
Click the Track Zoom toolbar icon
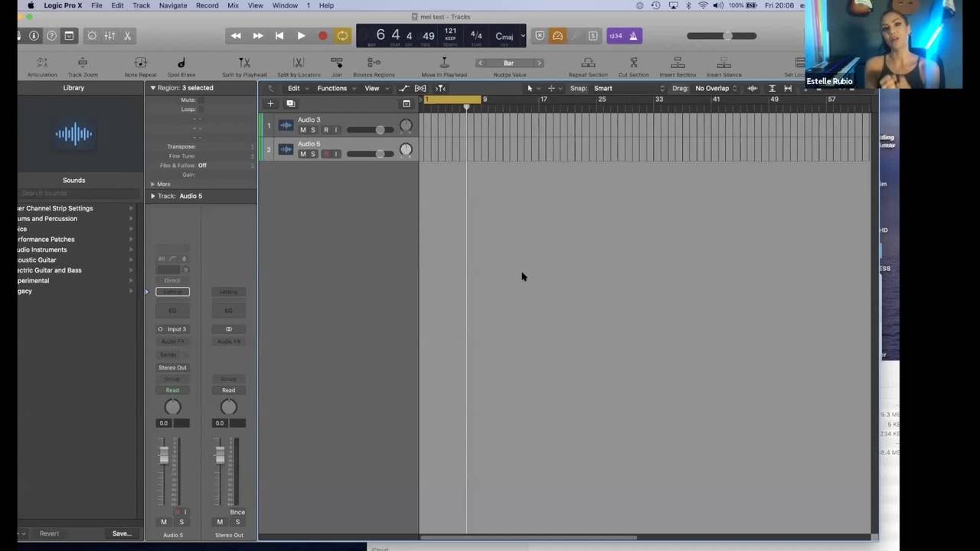pos(83,67)
